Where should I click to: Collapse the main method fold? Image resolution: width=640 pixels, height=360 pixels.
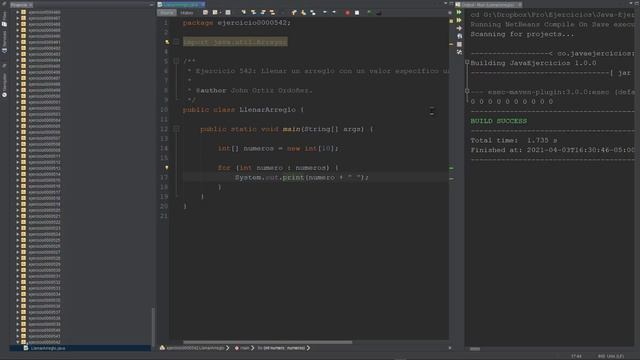click(176, 129)
